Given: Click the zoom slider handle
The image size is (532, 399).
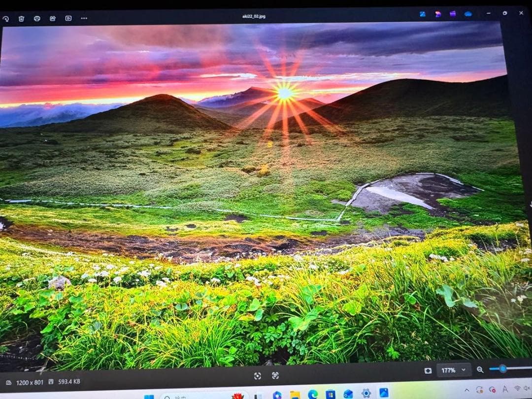Looking at the screenshot, I should (x=502, y=368).
